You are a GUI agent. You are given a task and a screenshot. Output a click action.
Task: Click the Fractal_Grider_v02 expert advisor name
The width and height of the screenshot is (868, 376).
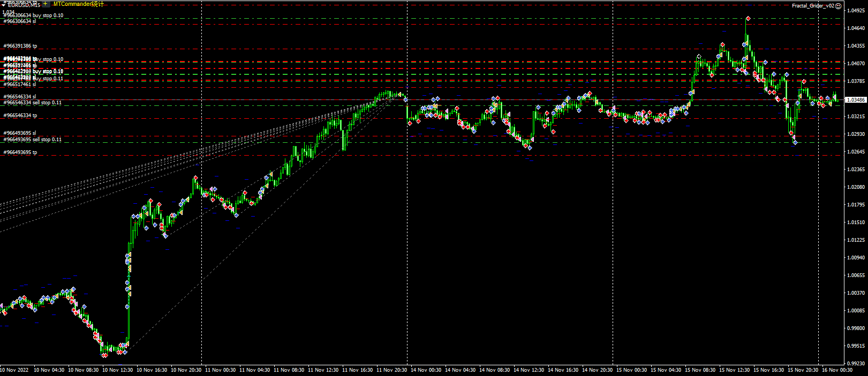(813, 5)
